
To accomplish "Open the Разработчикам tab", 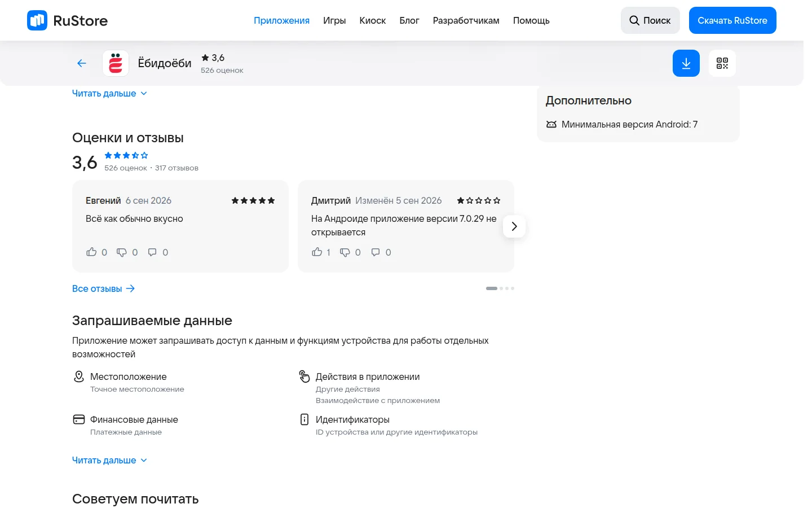I will click(466, 20).
